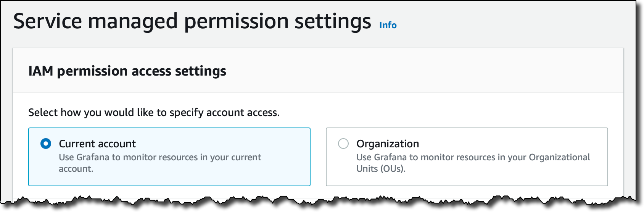Screen dimensions: 644x213
Task: Click the "IAM permission access settings" section heading
Action: point(127,71)
